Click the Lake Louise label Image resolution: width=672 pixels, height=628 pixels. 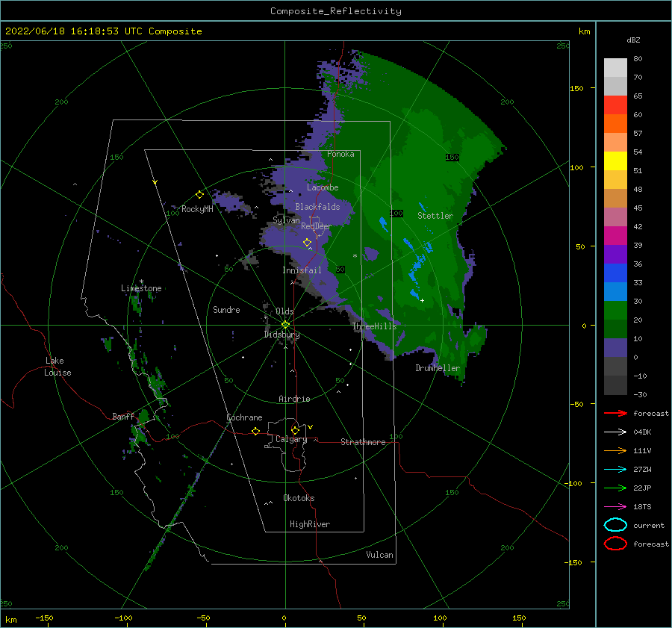[57, 367]
